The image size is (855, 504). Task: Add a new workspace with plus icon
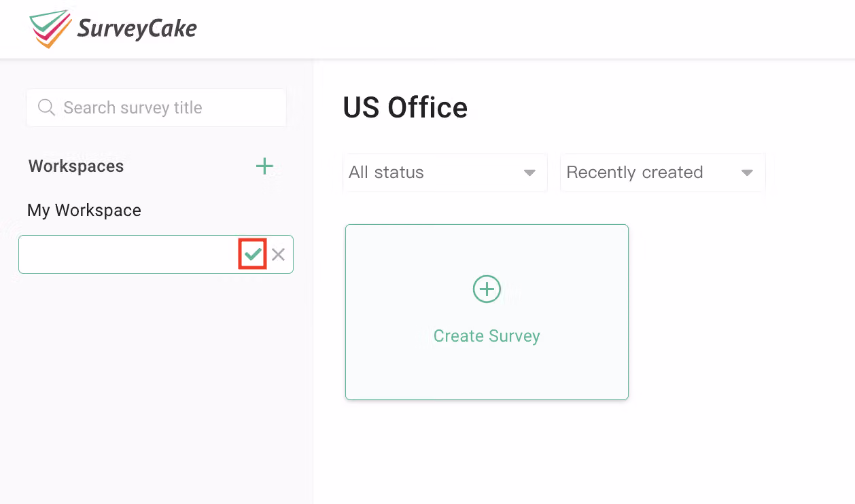(264, 166)
